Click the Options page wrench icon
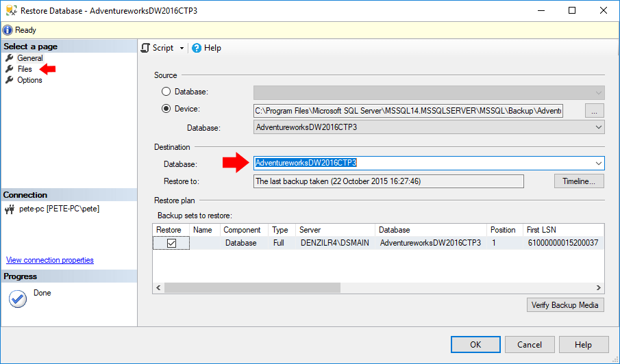Viewport: 620px width, 364px height. tap(9, 80)
